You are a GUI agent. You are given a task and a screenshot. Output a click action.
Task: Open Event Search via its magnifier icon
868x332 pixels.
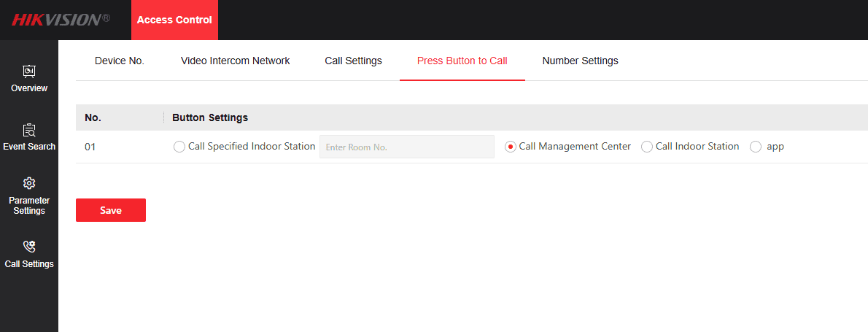[x=29, y=131]
